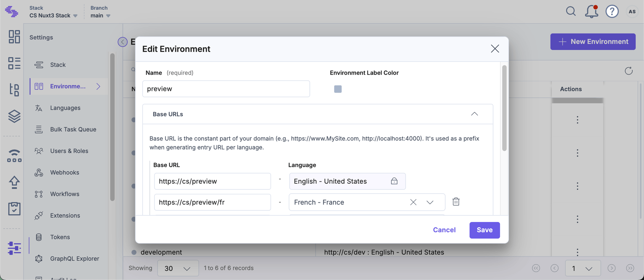Collapse the settings panel with the back arrow
Image resolution: width=644 pixels, height=280 pixels.
click(x=122, y=42)
